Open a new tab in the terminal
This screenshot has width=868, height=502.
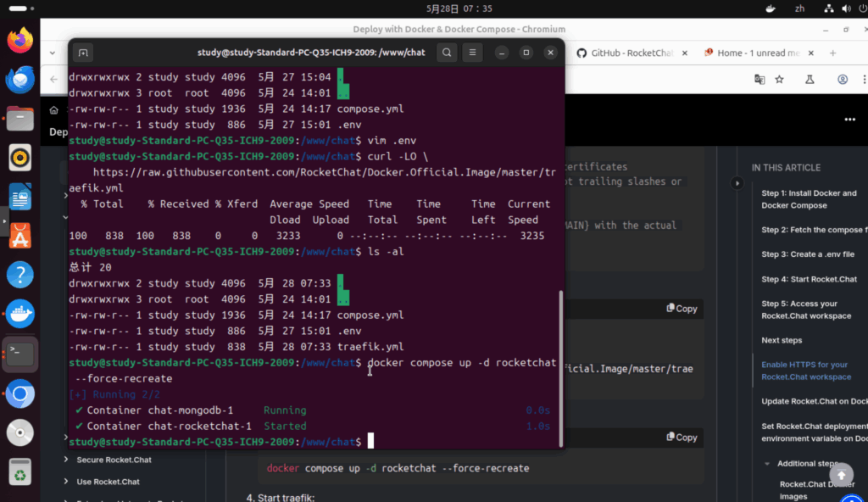point(83,53)
